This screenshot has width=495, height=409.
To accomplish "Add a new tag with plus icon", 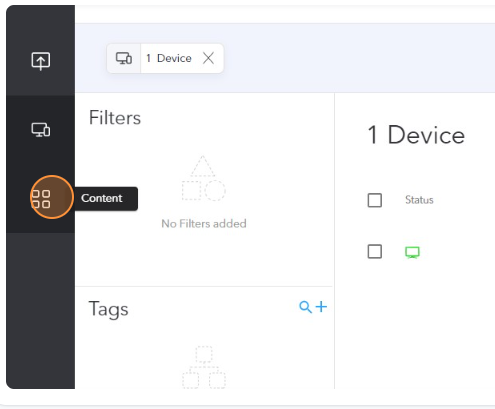I will (321, 306).
